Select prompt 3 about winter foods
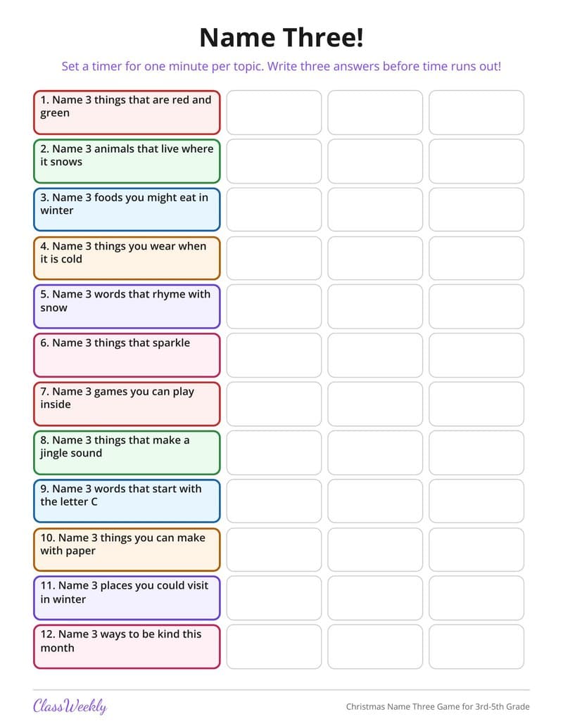The image size is (563, 728). [127, 210]
